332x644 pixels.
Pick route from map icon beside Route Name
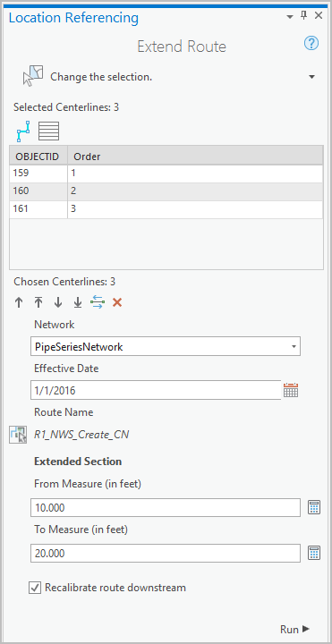(18, 435)
